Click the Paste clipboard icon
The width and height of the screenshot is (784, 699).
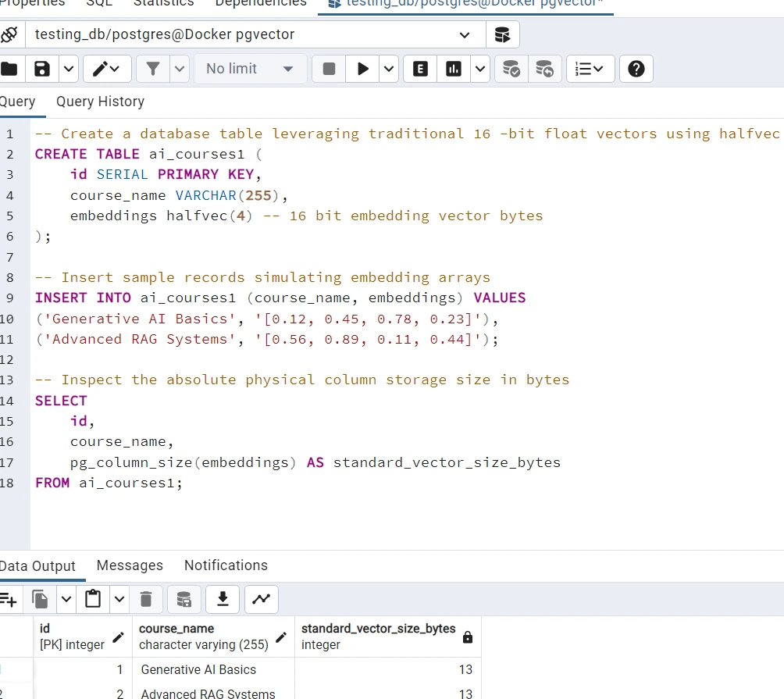93,599
